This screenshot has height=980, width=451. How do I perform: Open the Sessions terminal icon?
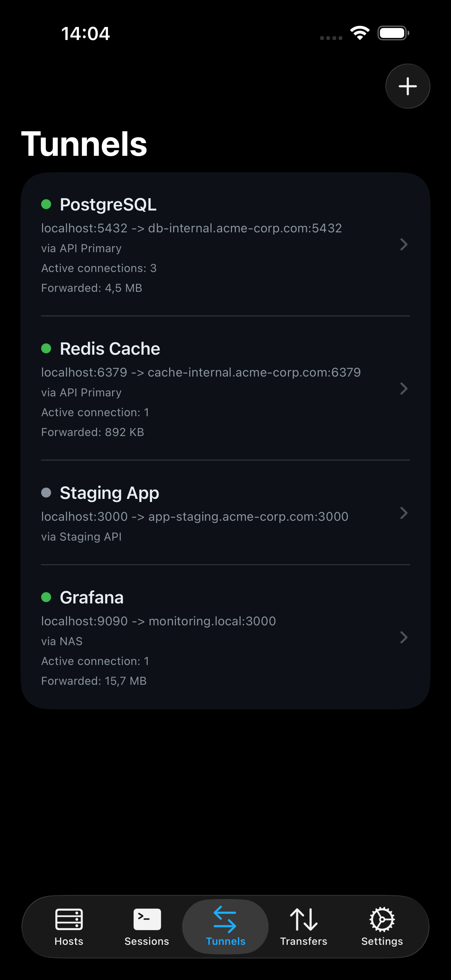[147, 919]
